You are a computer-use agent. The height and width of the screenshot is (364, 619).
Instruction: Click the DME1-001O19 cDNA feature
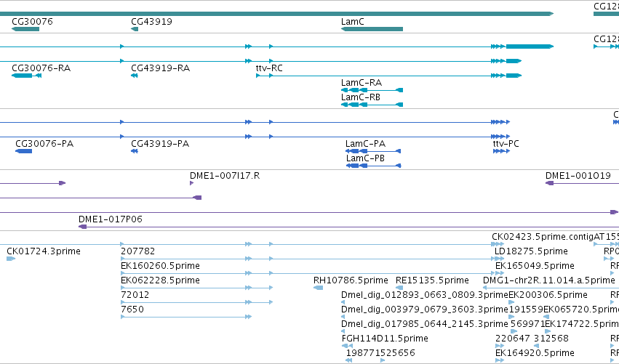coord(583,183)
